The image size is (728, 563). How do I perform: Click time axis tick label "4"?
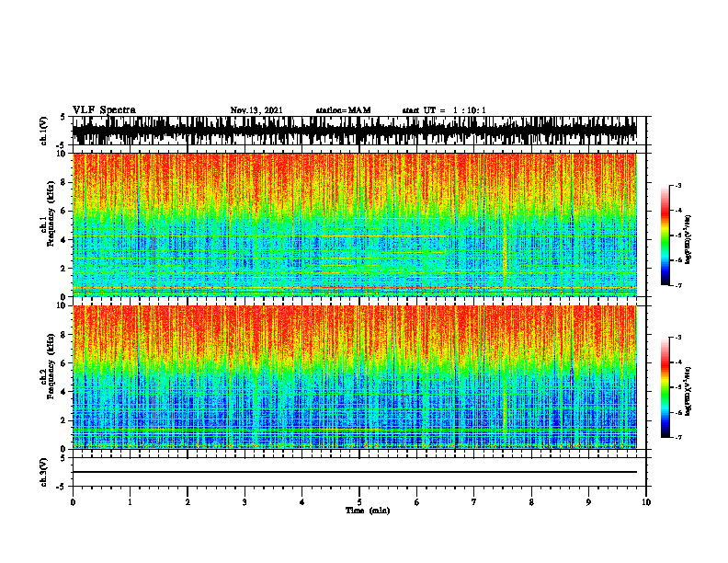click(x=302, y=502)
